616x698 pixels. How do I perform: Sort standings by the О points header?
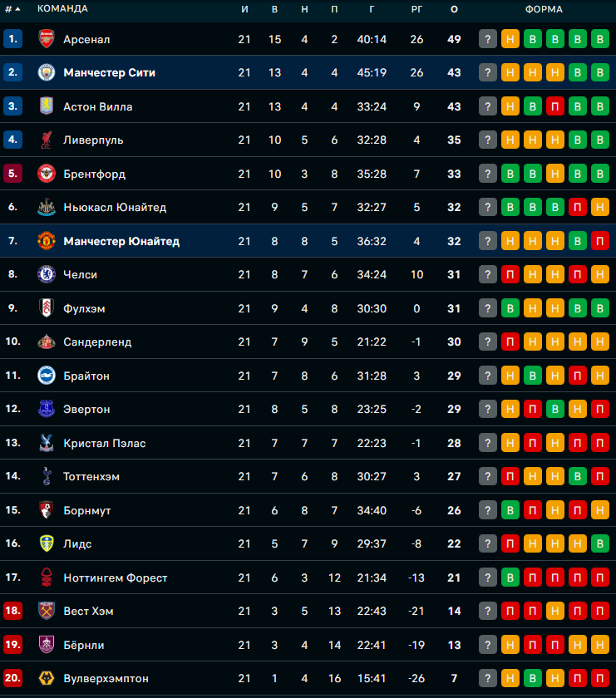click(454, 9)
